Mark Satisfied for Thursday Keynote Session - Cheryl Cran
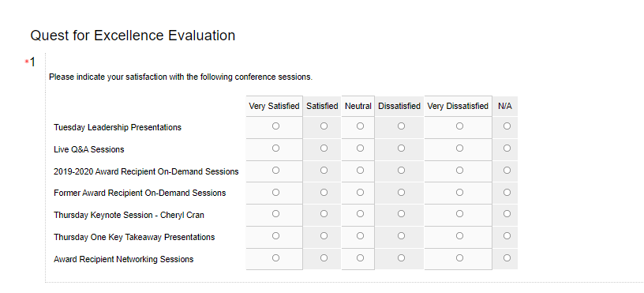 click(324, 214)
